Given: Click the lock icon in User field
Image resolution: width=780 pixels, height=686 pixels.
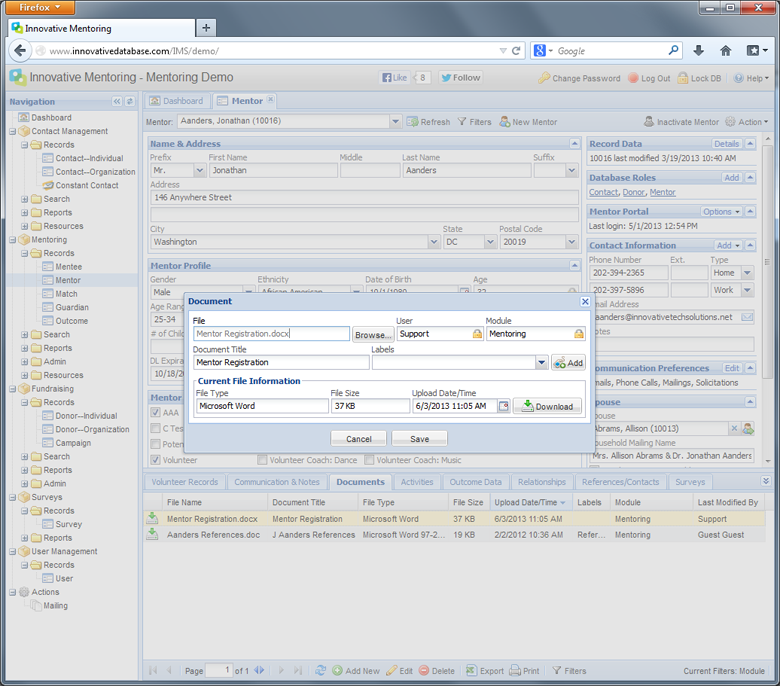Looking at the screenshot, I should tap(477, 334).
